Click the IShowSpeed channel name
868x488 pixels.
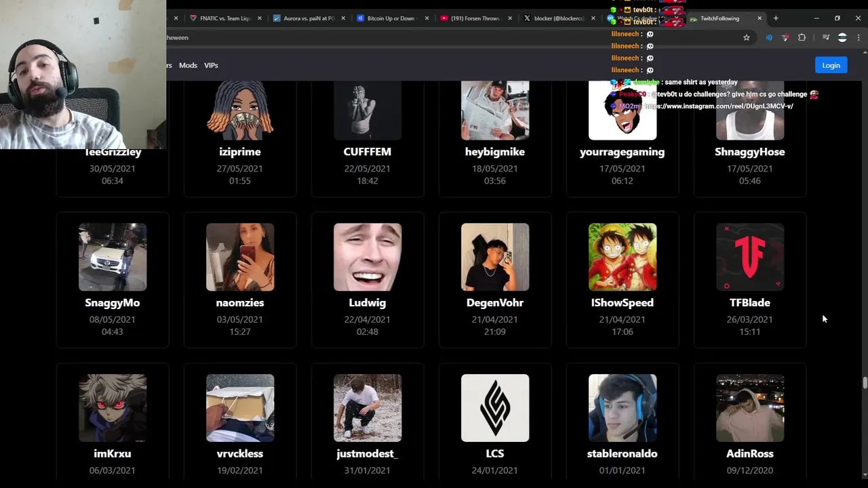point(623,303)
